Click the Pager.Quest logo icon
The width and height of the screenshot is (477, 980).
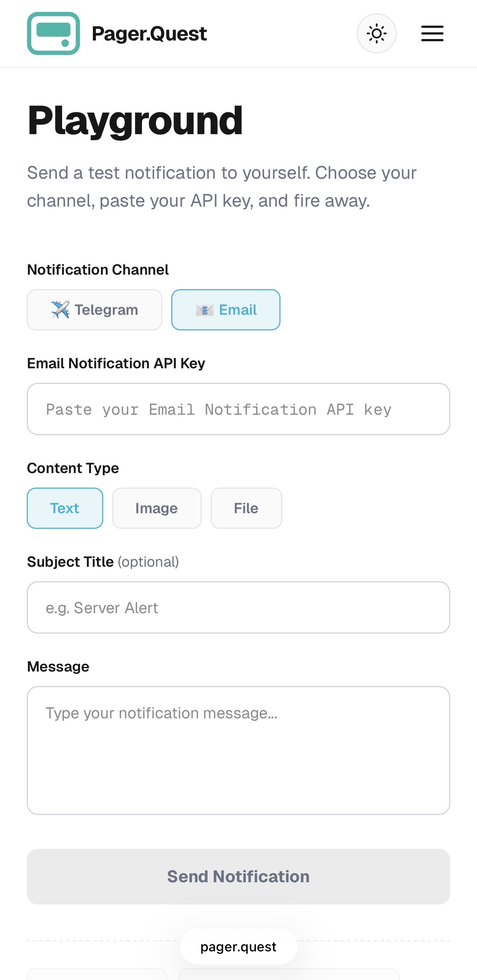53,33
